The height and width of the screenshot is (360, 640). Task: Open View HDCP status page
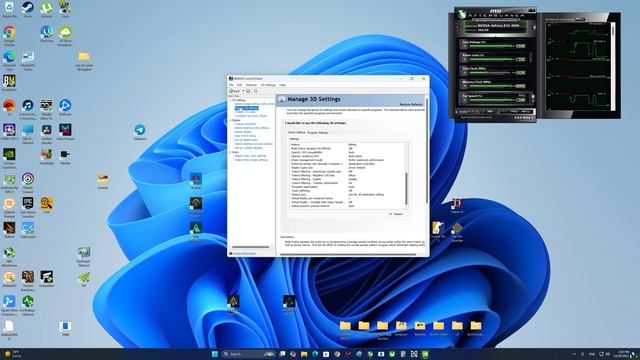pos(245,136)
